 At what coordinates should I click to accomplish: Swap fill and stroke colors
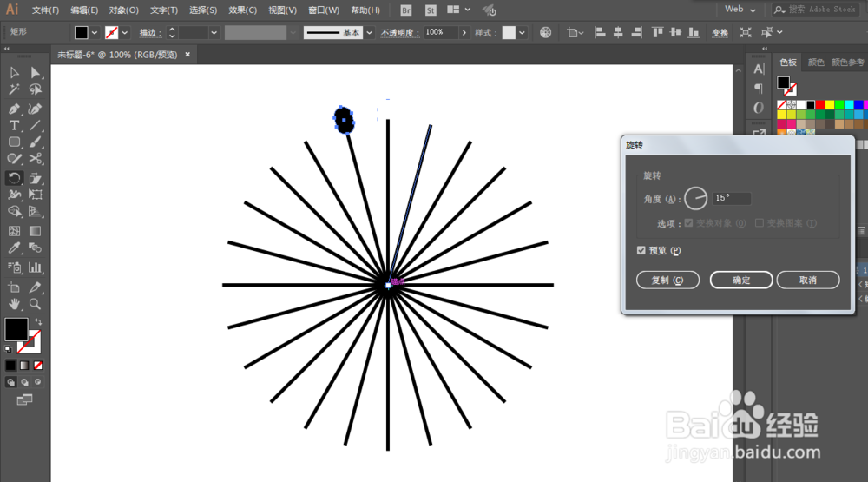[38, 321]
